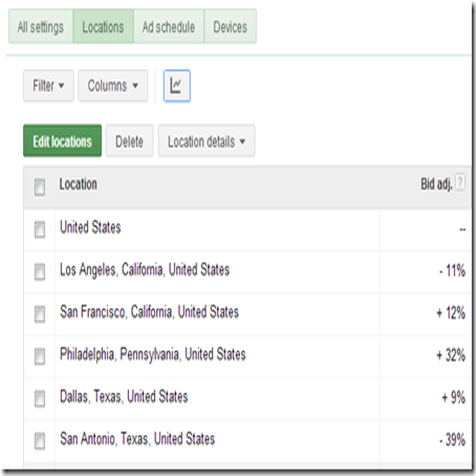The width and height of the screenshot is (476, 476).
Task: Go to the Devices tab
Action: click(x=231, y=26)
